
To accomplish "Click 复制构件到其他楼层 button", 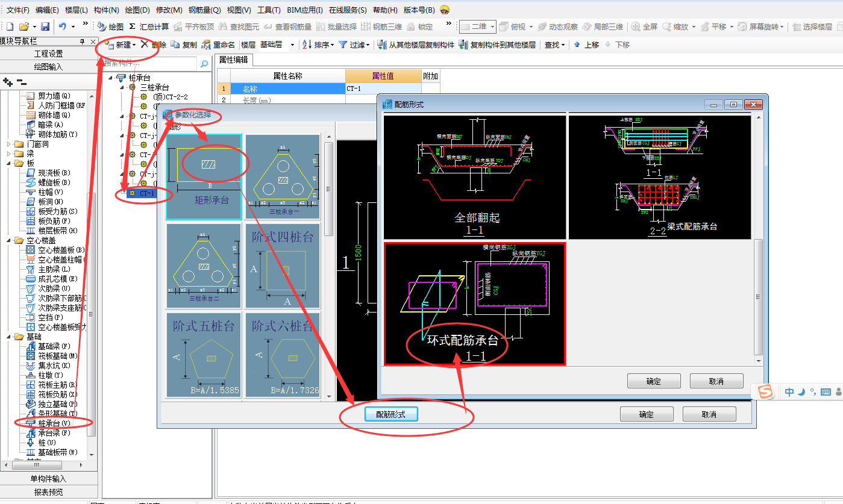I will (497, 45).
